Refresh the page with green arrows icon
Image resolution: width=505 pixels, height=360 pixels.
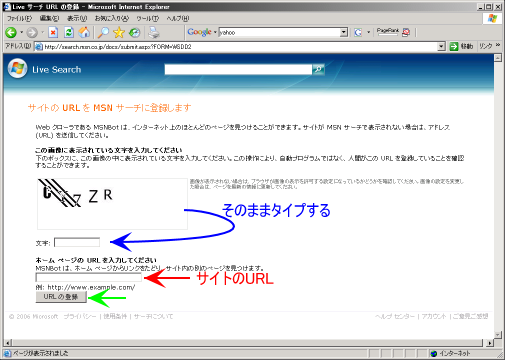[69, 32]
